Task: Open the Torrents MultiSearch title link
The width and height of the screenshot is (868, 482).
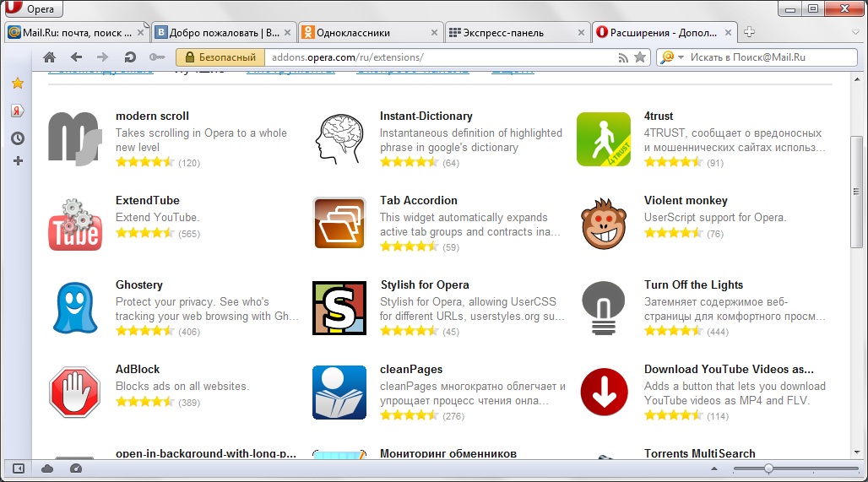Action: (x=700, y=453)
